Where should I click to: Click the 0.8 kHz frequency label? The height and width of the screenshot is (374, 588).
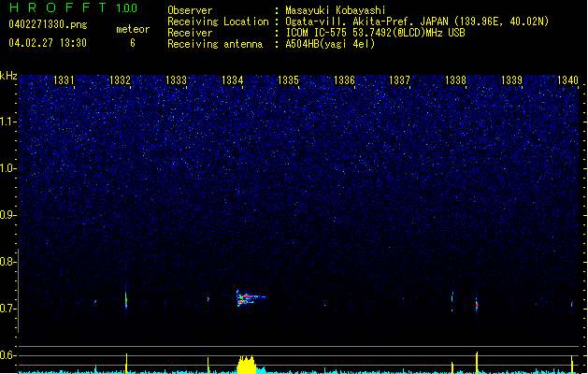7,262
